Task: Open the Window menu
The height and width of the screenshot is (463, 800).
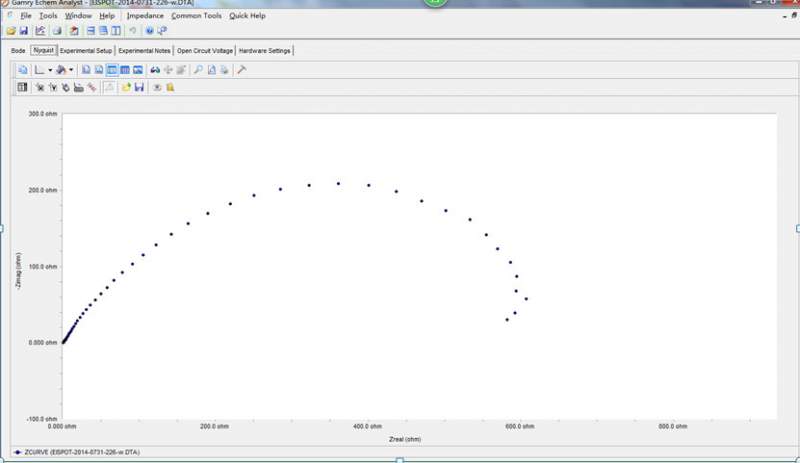Action: (x=79, y=16)
